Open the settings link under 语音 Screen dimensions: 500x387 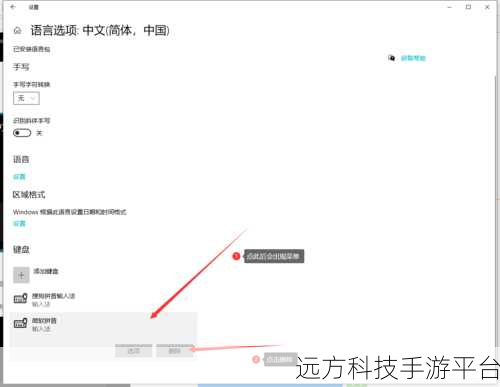click(19, 177)
